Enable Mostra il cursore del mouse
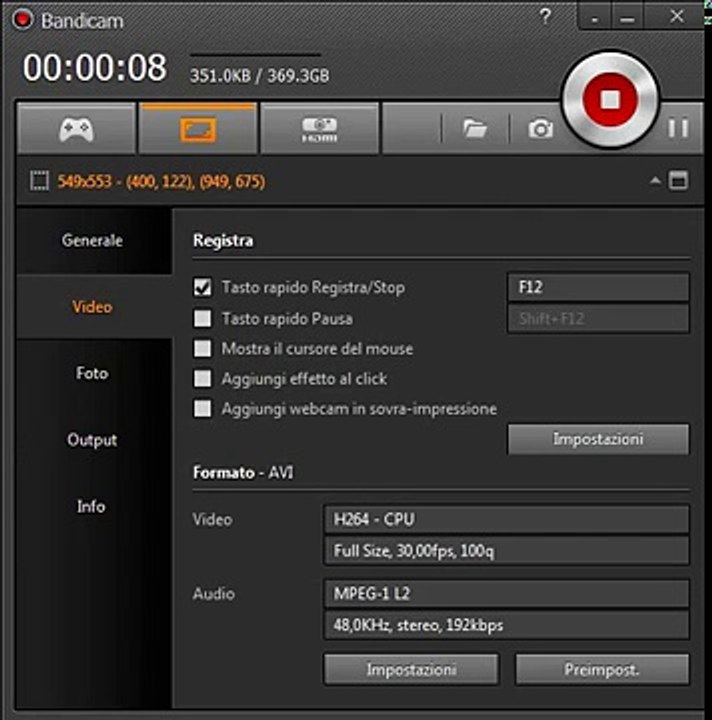This screenshot has width=712, height=720. (x=202, y=349)
